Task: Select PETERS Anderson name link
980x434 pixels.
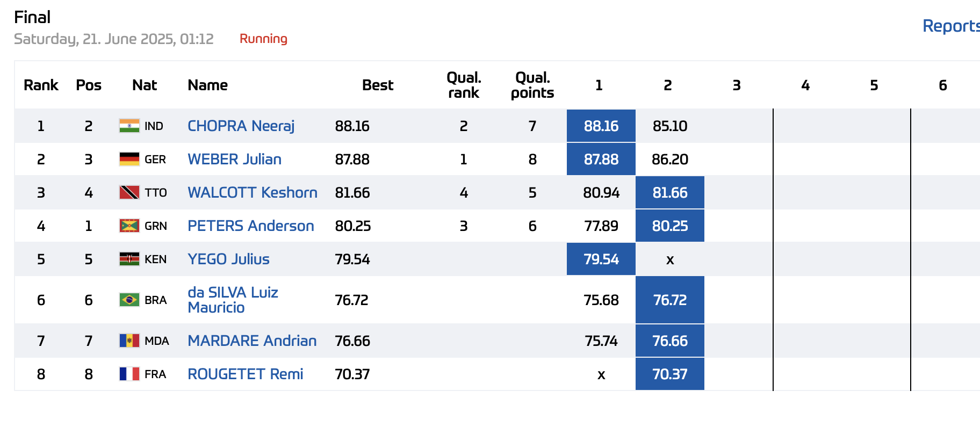Action: point(250,226)
